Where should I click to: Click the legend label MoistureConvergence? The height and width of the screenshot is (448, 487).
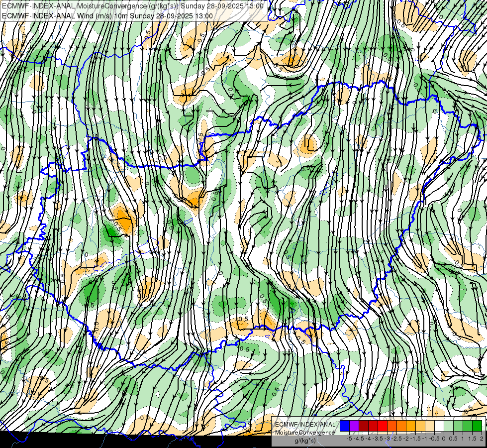305,433
